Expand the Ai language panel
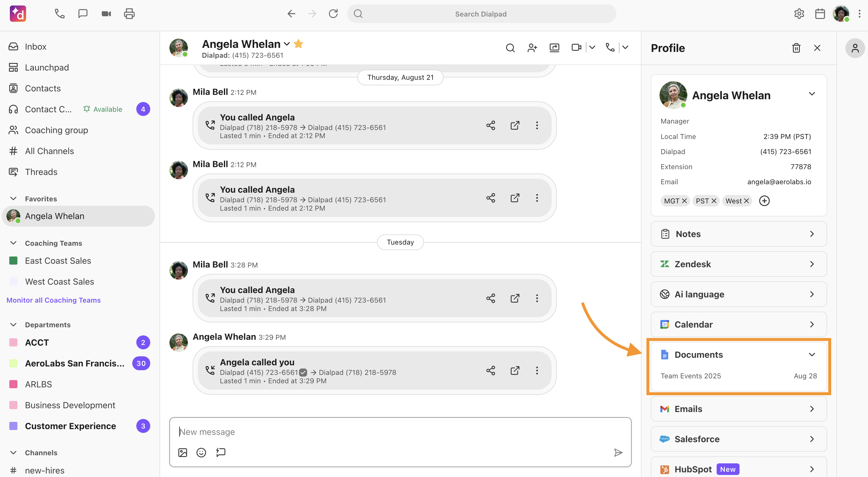The width and height of the screenshot is (868, 477). pyautogui.click(x=739, y=294)
